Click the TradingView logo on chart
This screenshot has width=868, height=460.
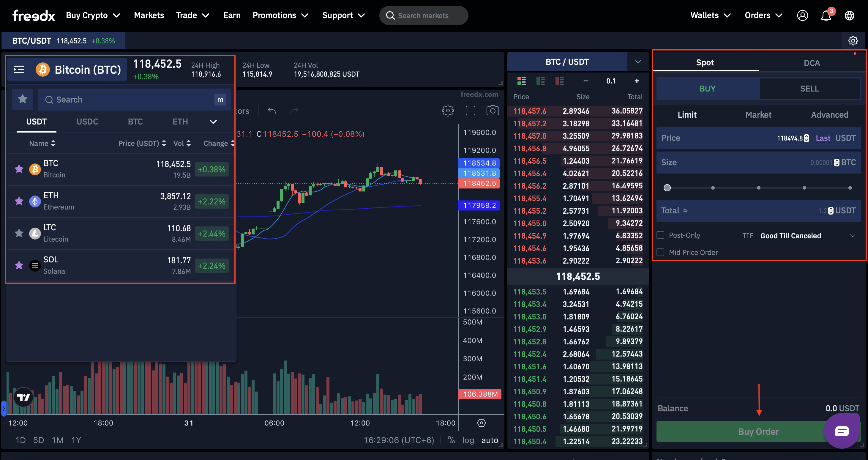tap(23, 397)
